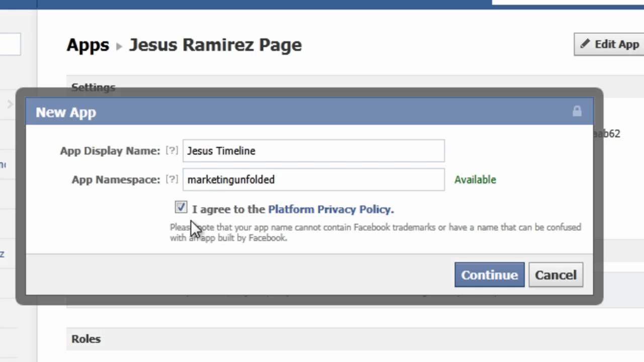Expand the left sidebar chevron arrow

tap(10, 105)
